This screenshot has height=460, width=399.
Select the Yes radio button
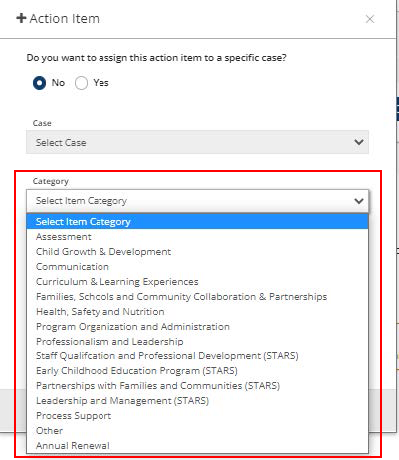[x=81, y=83]
